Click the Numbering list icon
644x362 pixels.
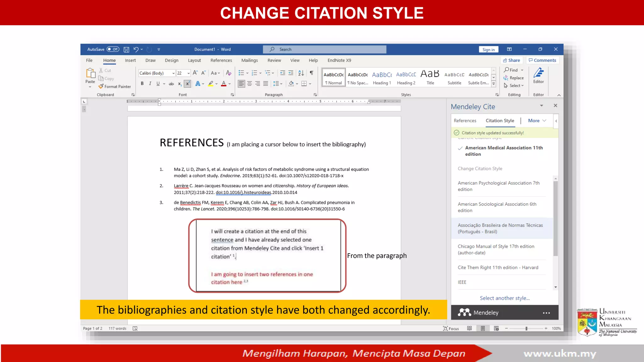point(254,73)
